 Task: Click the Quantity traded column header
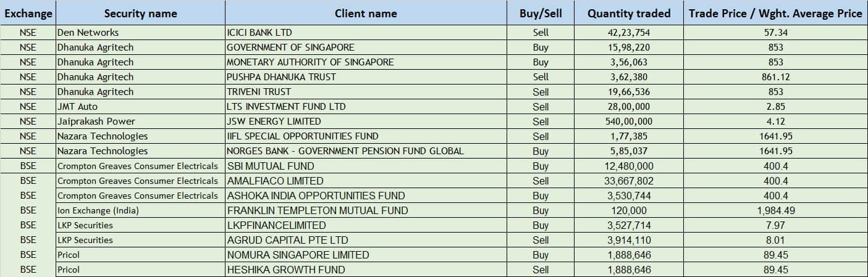coord(628,13)
